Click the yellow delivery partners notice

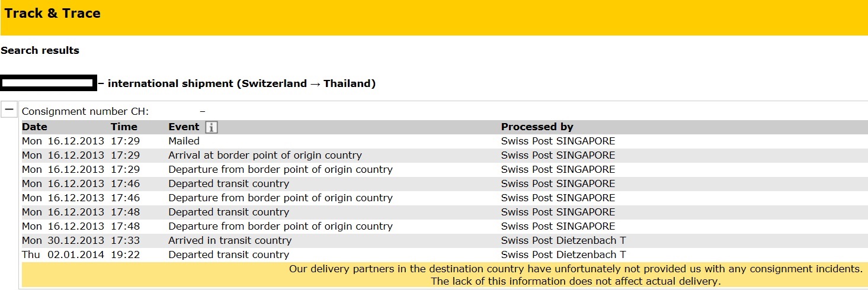(444, 275)
